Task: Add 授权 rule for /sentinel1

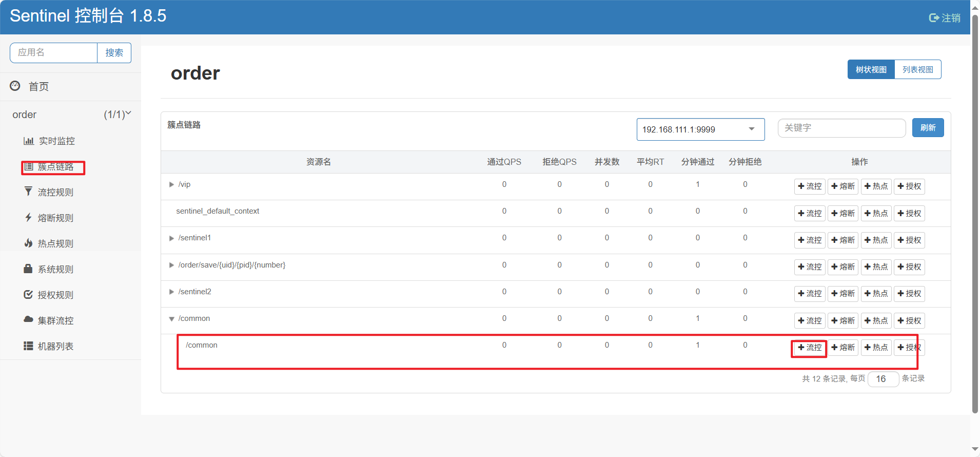Action: point(909,240)
